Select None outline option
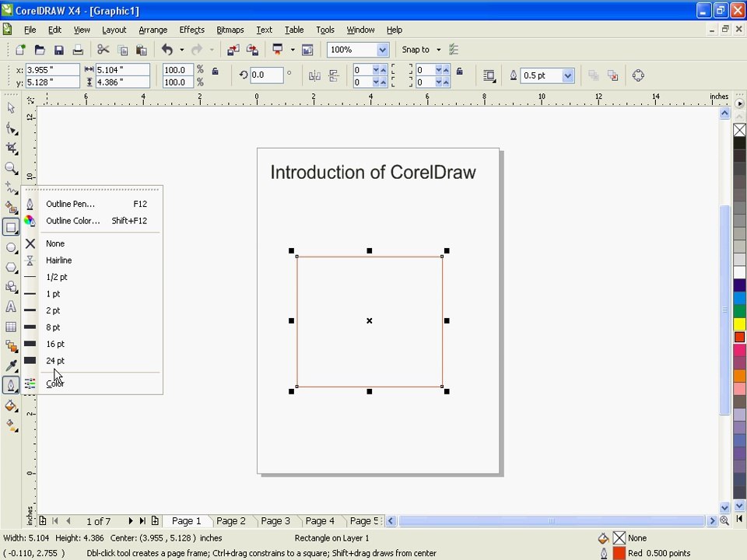Image resolution: width=747 pixels, height=560 pixels. 93,243
